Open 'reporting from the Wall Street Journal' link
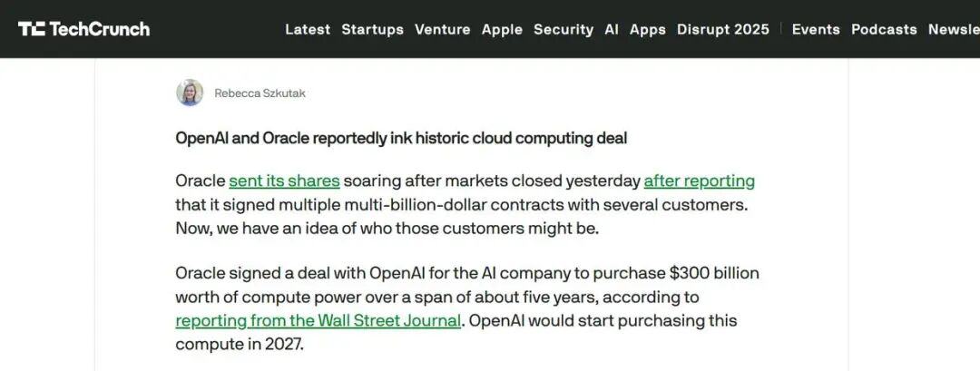Screen dimensions: 980x371 click(x=318, y=320)
